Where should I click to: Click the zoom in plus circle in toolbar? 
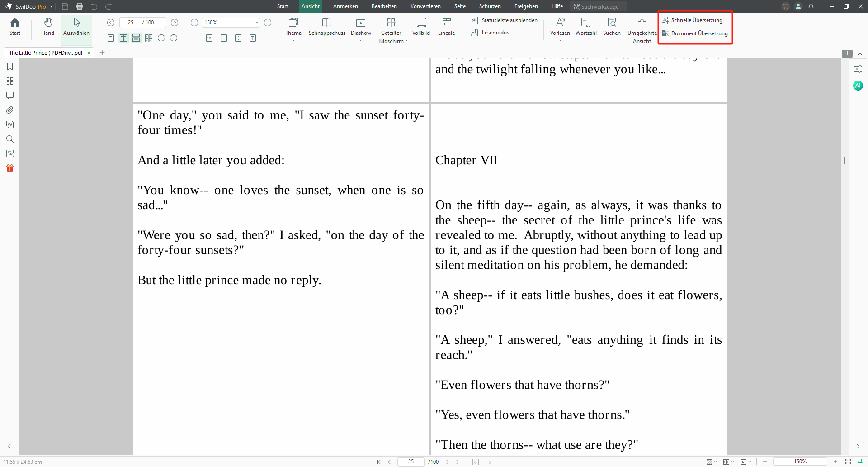point(268,23)
